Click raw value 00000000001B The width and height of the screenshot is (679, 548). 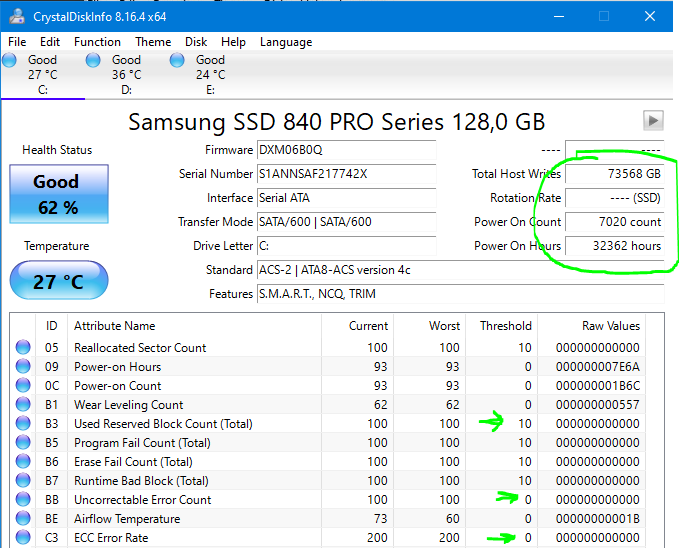click(598, 519)
